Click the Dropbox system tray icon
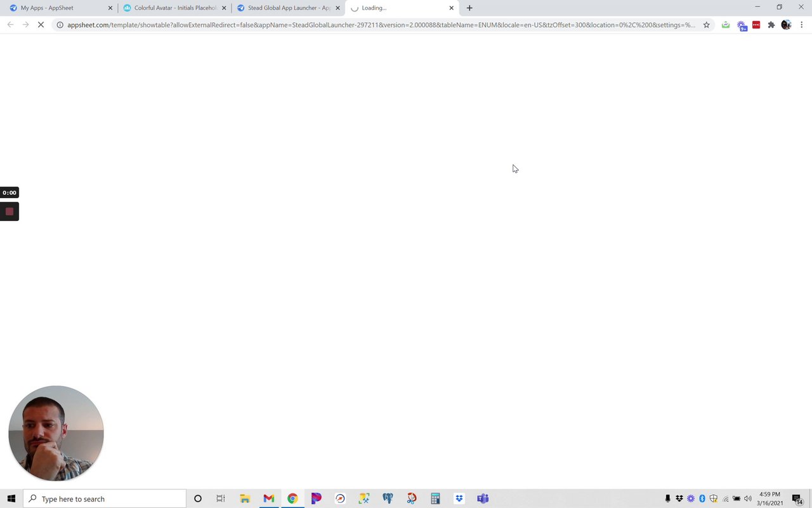 pos(679,498)
